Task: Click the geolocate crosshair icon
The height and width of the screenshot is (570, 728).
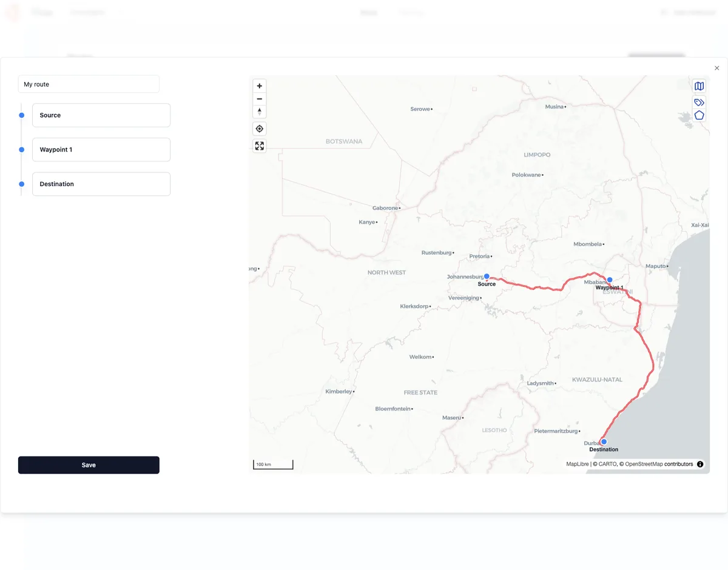Action: click(x=259, y=129)
